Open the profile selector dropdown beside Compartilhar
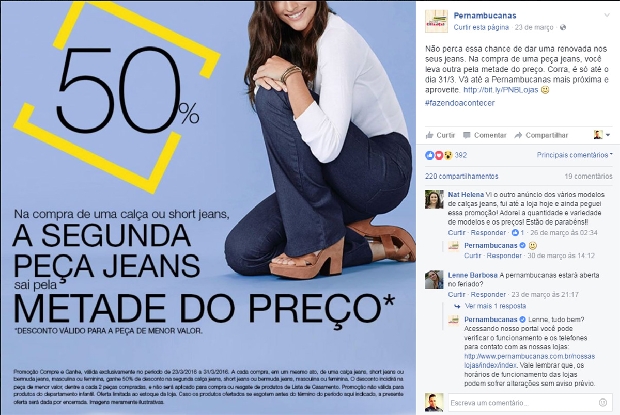This screenshot has width=620, height=415. click(x=602, y=135)
